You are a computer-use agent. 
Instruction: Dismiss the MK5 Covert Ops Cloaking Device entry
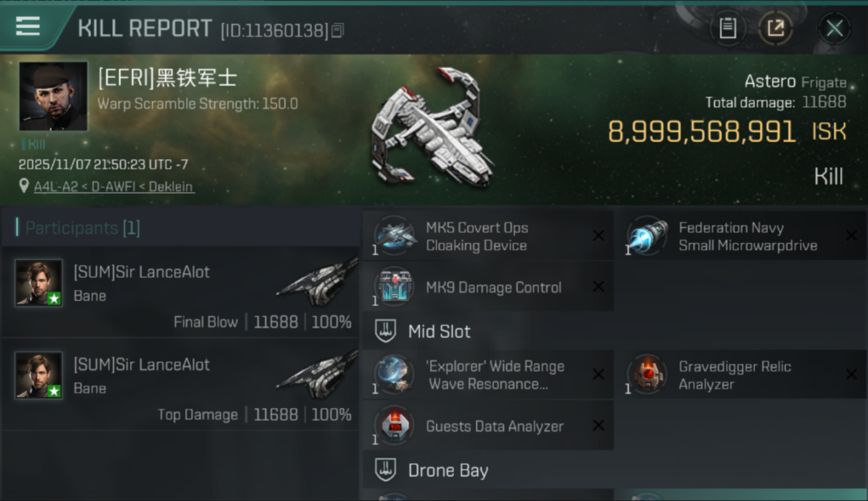[598, 236]
